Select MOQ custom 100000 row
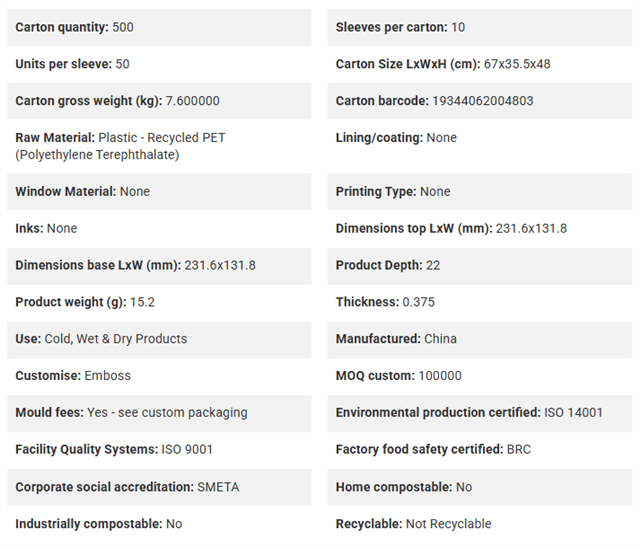The image size is (640, 547). [480, 376]
